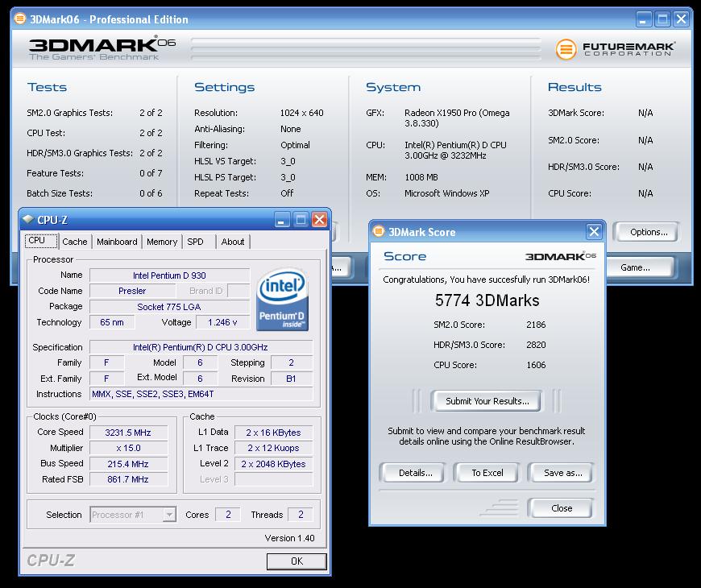The height and width of the screenshot is (588, 701).
Task: Click the Name field "Intel Pentium D 930"
Action: pos(169,275)
